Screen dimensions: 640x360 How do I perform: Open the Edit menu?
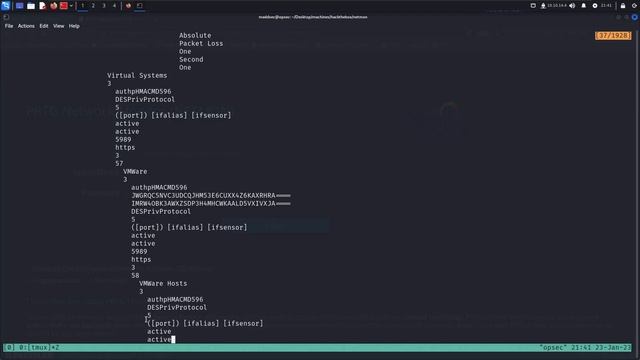pyautogui.click(x=44, y=26)
